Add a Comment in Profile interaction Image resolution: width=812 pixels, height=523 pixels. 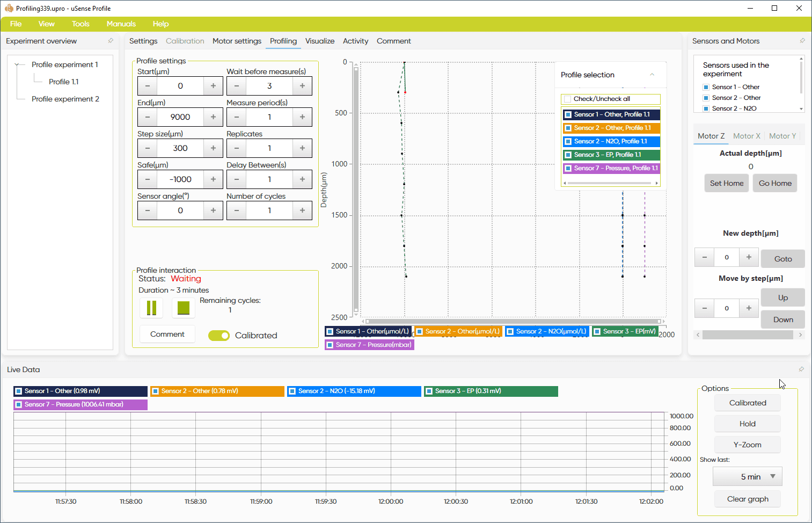[167, 334]
